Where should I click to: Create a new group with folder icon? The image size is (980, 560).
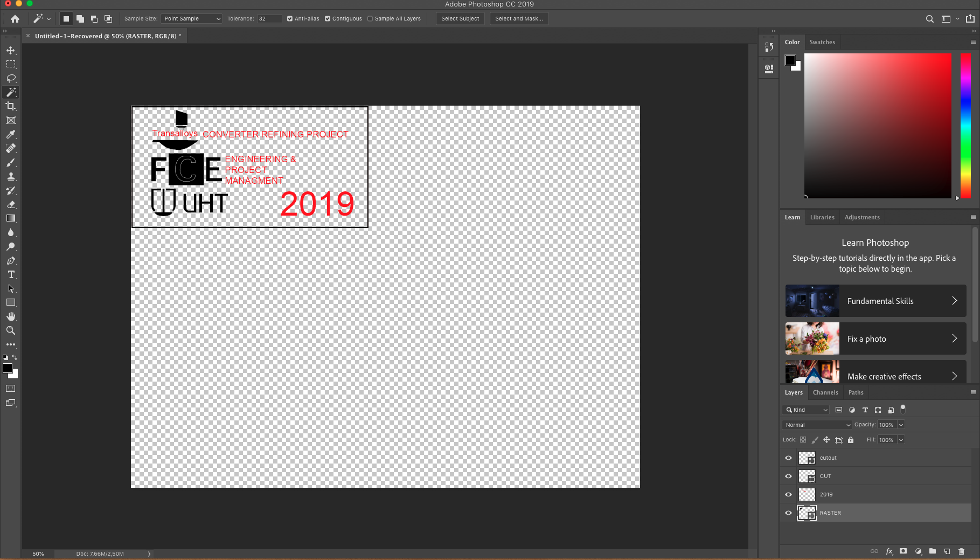pyautogui.click(x=933, y=551)
